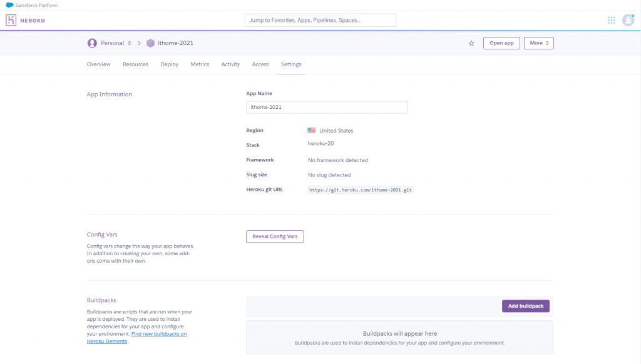Image resolution: width=641 pixels, height=364 pixels.
Task: Click the heroku-20 stack value
Action: tap(321, 143)
